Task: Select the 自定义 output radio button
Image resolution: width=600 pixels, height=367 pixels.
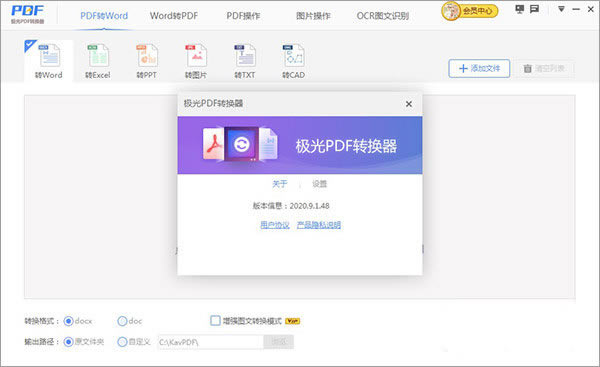Action: pos(122,342)
